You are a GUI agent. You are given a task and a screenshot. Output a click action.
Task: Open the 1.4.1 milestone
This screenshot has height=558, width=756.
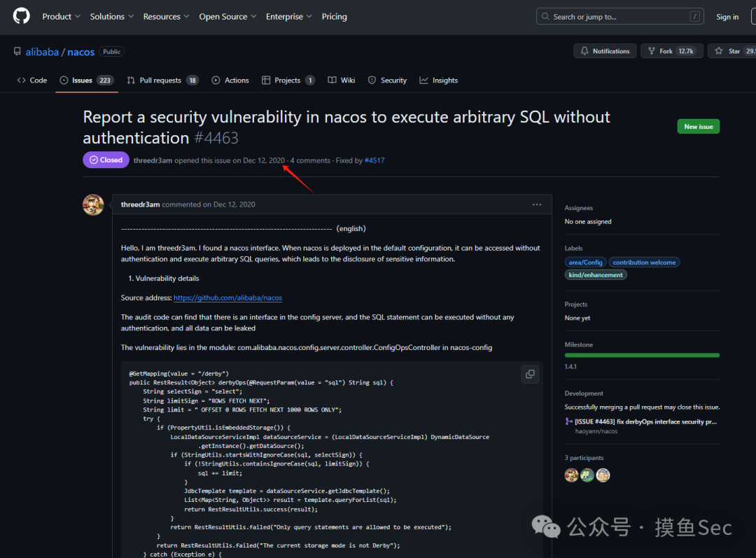click(x=570, y=367)
